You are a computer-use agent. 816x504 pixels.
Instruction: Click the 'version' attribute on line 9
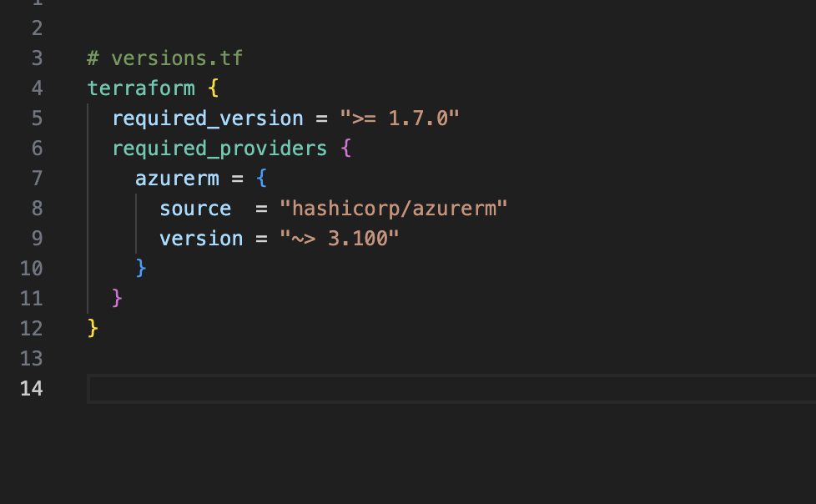pyautogui.click(x=201, y=239)
